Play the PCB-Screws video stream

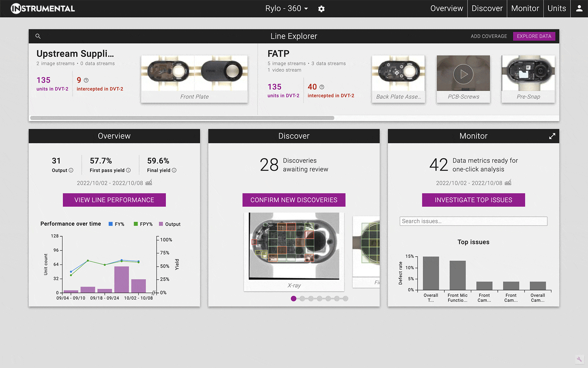pyautogui.click(x=463, y=74)
